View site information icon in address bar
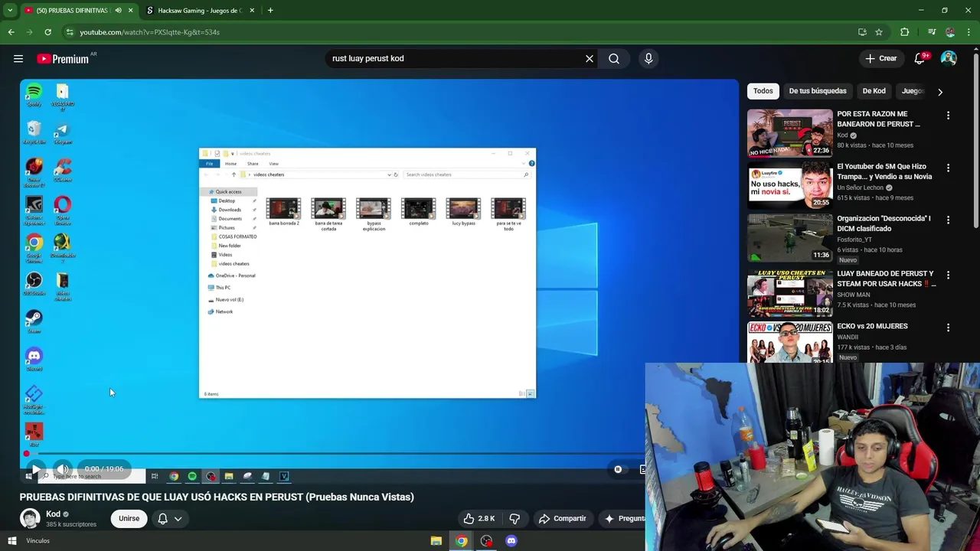The height and width of the screenshot is (551, 980). click(x=70, y=32)
